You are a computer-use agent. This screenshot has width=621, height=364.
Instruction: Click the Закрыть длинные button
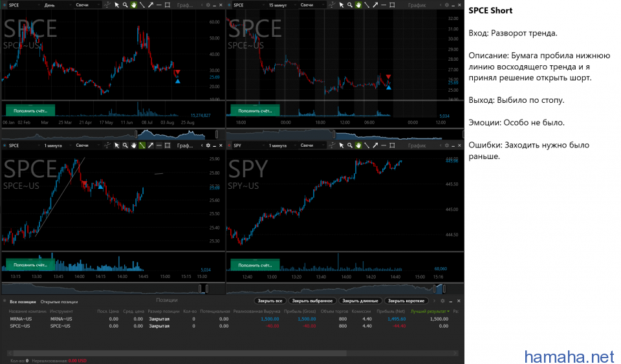(360, 301)
